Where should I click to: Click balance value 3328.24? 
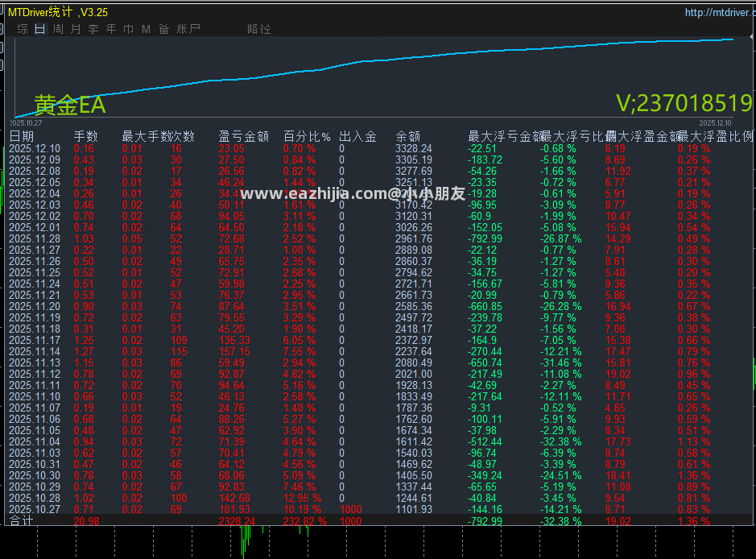tap(414, 148)
